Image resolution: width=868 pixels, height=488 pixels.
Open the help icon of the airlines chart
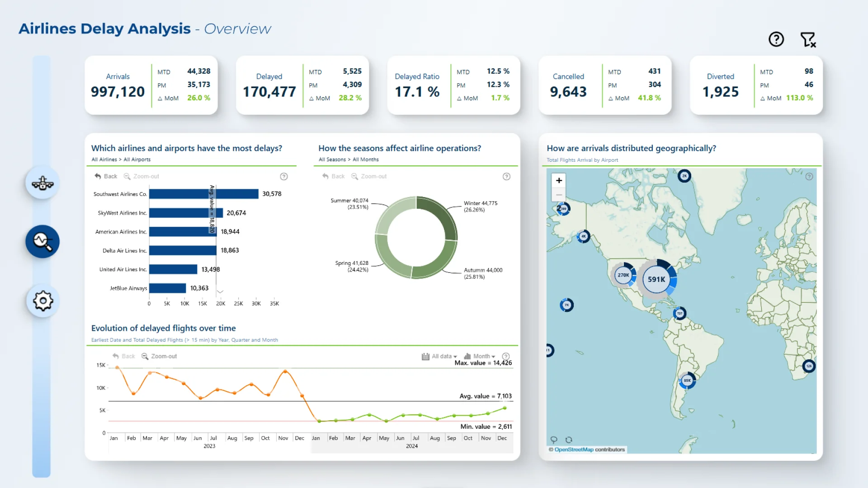tap(284, 177)
